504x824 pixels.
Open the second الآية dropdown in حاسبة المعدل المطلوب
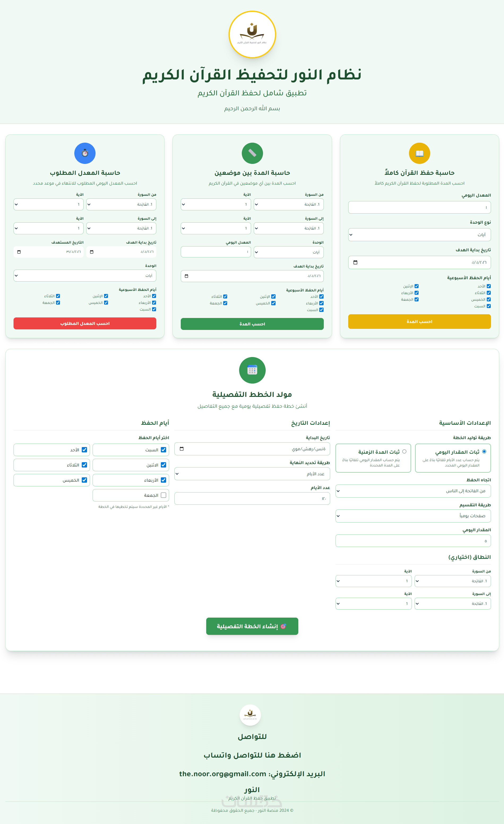click(49, 228)
